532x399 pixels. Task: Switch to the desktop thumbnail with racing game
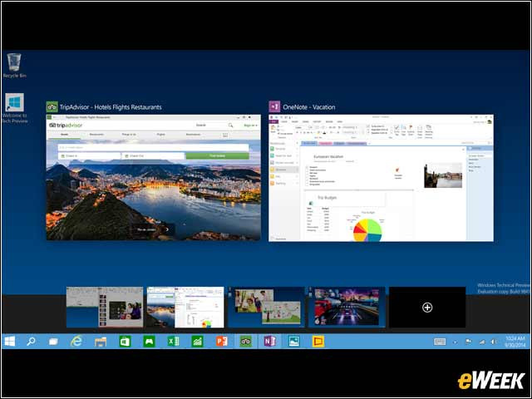point(347,307)
